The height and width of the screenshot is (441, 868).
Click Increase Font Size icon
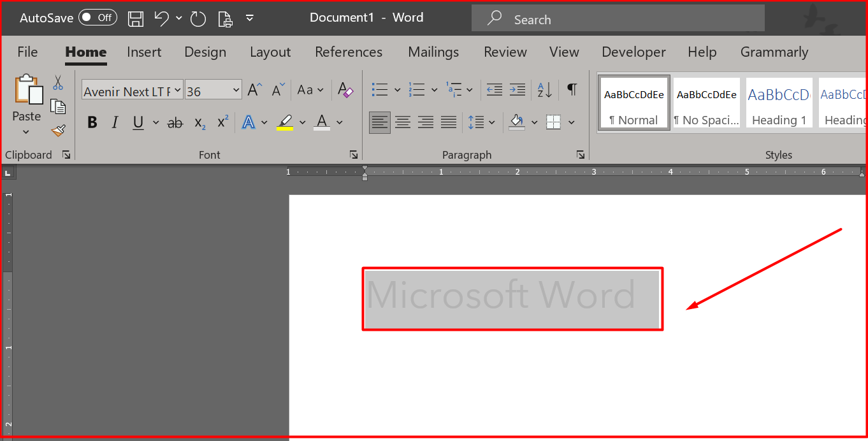[255, 90]
